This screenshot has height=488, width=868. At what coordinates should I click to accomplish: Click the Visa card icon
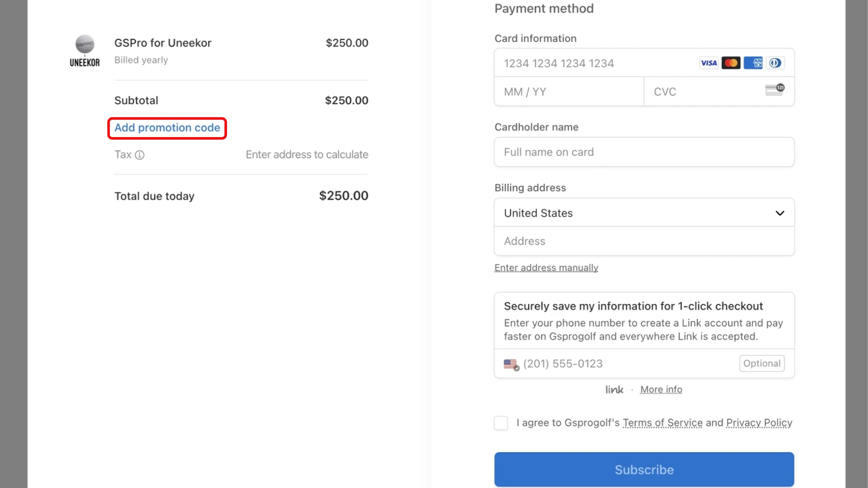click(x=709, y=63)
